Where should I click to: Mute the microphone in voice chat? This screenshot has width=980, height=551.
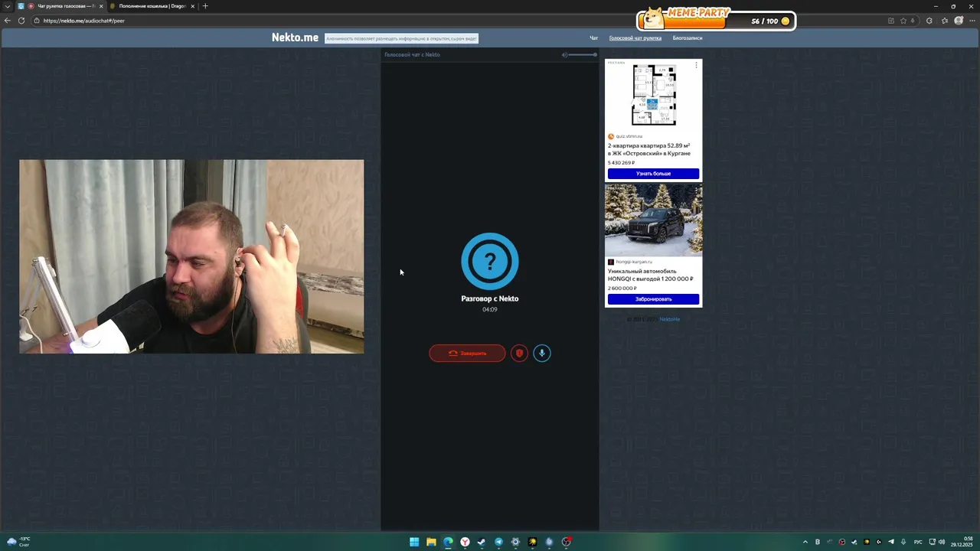[x=542, y=353]
